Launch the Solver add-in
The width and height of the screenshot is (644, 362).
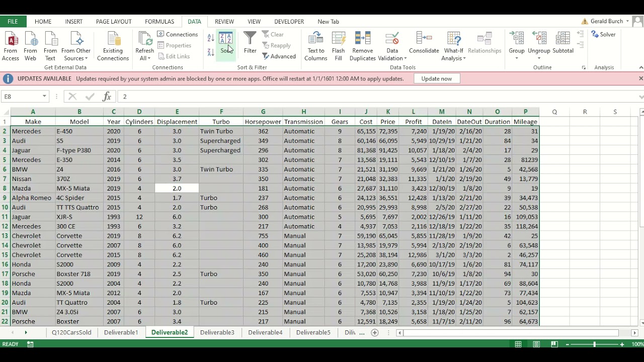coord(604,34)
